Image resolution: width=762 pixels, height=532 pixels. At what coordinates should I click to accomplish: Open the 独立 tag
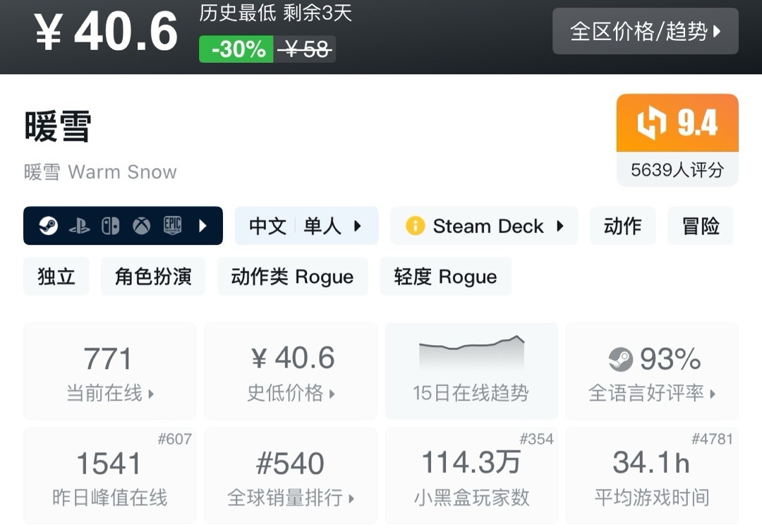pos(56,277)
